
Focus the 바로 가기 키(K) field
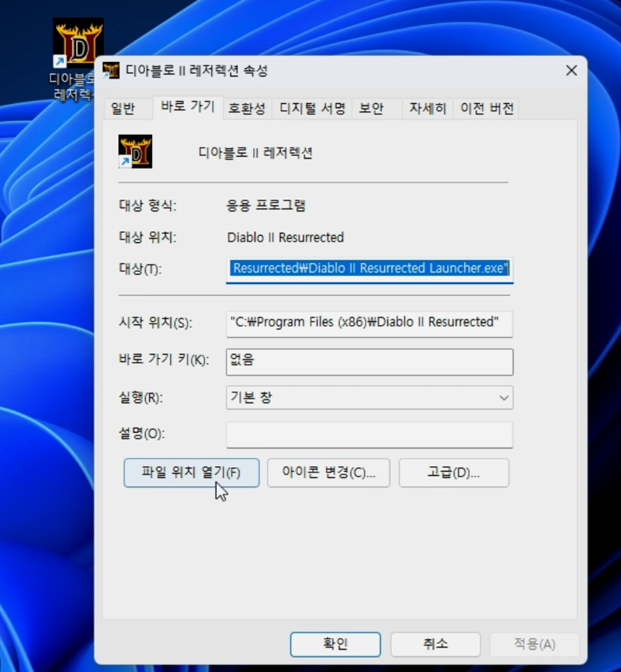coord(369,362)
